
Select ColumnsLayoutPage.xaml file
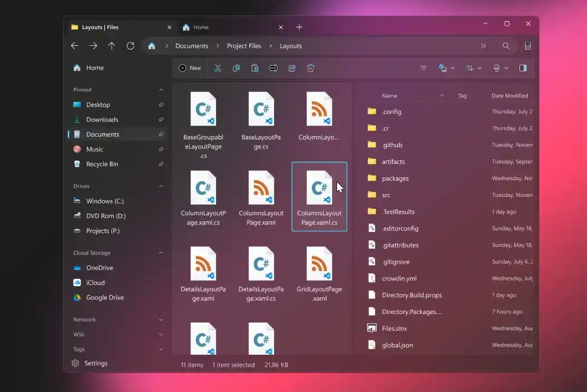(261, 197)
